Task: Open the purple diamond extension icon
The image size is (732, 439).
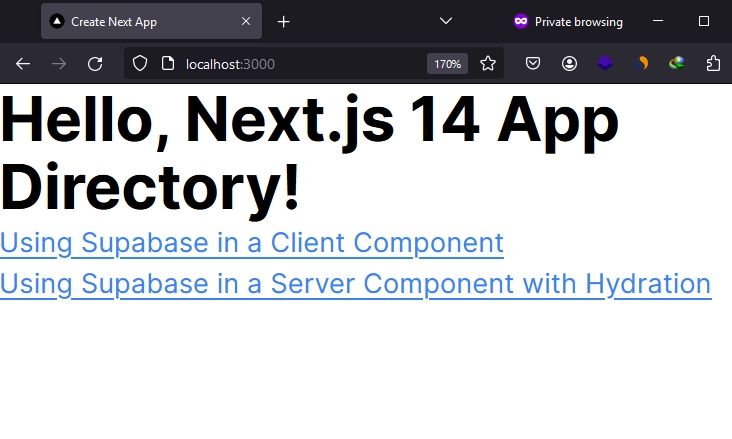Action: [x=605, y=63]
